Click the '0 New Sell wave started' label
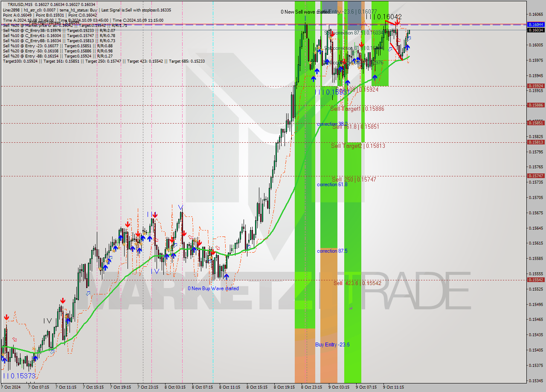Screen dimensions: 546x392 tap(305, 12)
